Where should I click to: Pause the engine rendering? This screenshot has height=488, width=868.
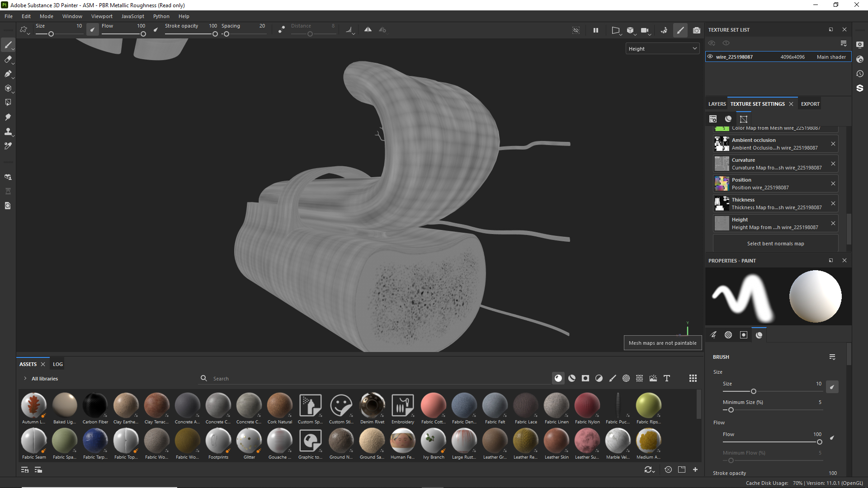pyautogui.click(x=596, y=30)
